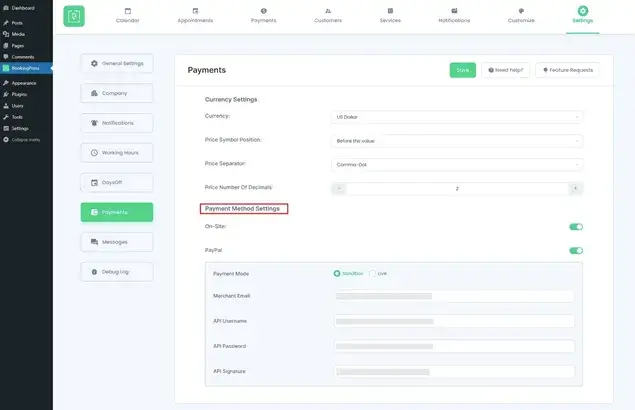Click the BookingPress logo icon
The image size is (635, 410).
pos(74,16)
